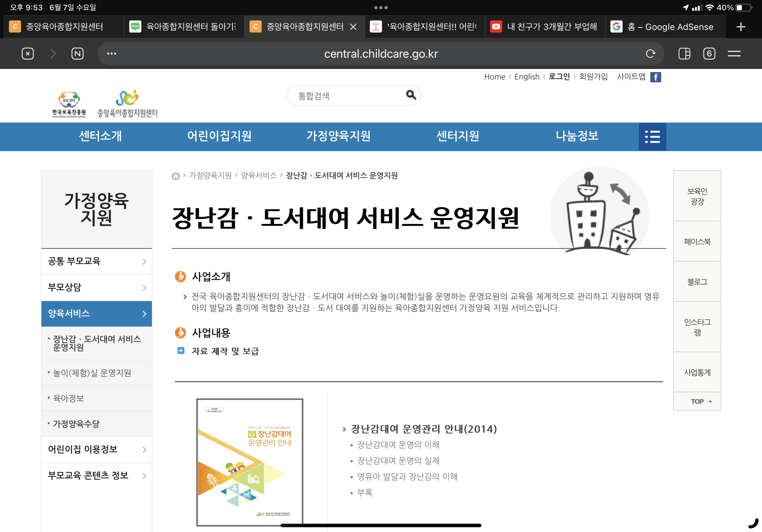
Task: Close the active 중앙육아종합지원센터 tab
Action: [353, 27]
